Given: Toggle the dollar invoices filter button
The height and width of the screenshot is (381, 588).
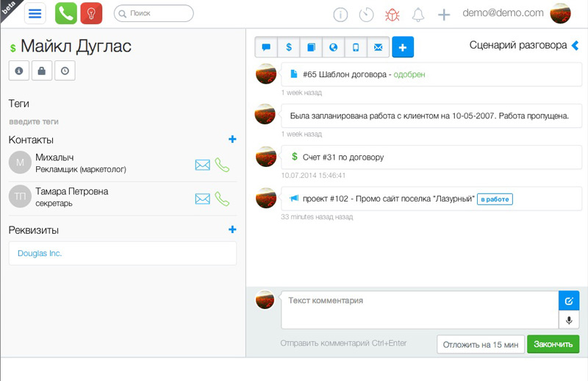Looking at the screenshot, I should tap(288, 47).
